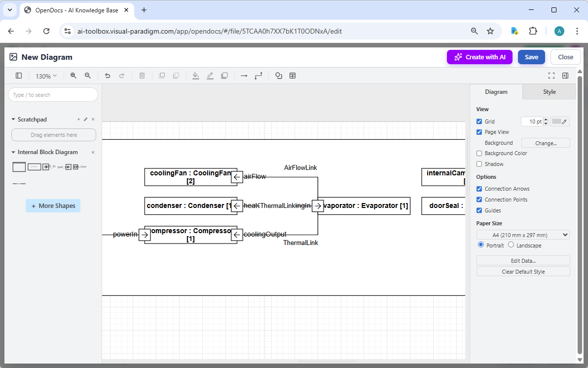Select the port_inout shape from the palette

pyautogui.click(x=75, y=167)
